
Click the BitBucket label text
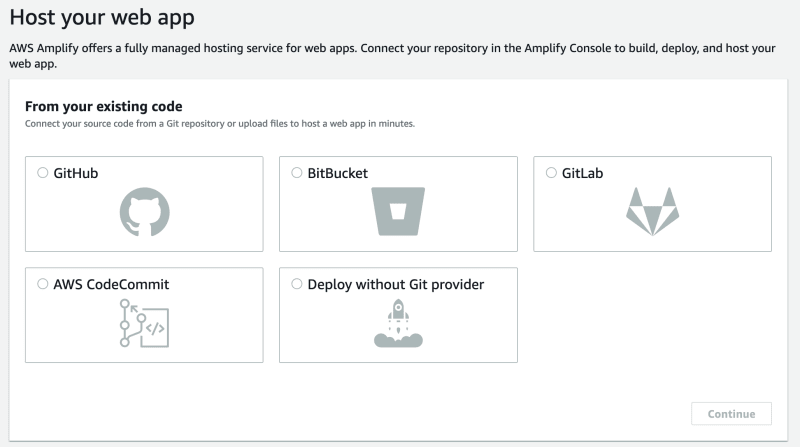[x=337, y=173]
